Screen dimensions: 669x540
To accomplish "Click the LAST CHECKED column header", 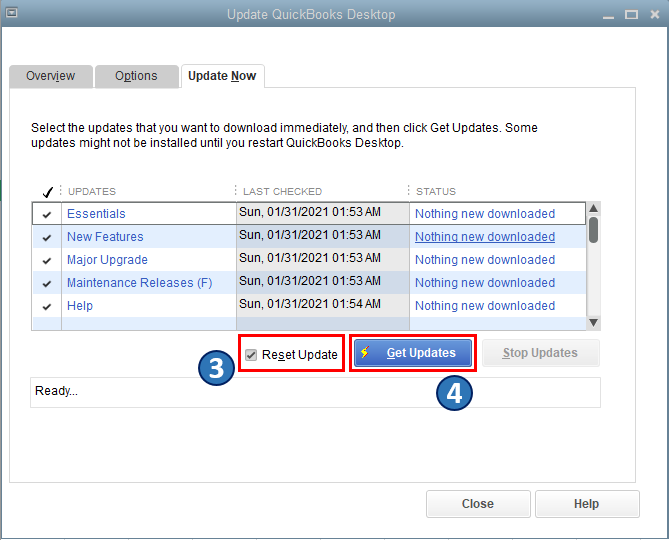I will click(282, 192).
